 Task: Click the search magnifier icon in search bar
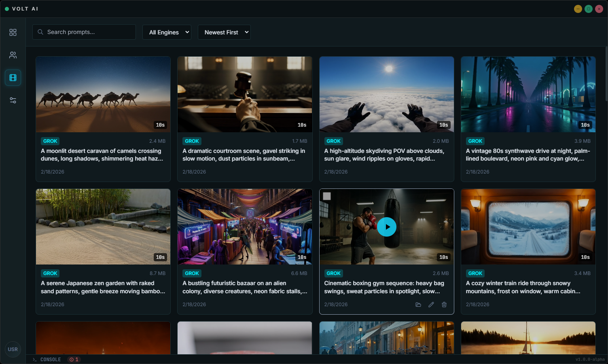pyautogui.click(x=40, y=32)
